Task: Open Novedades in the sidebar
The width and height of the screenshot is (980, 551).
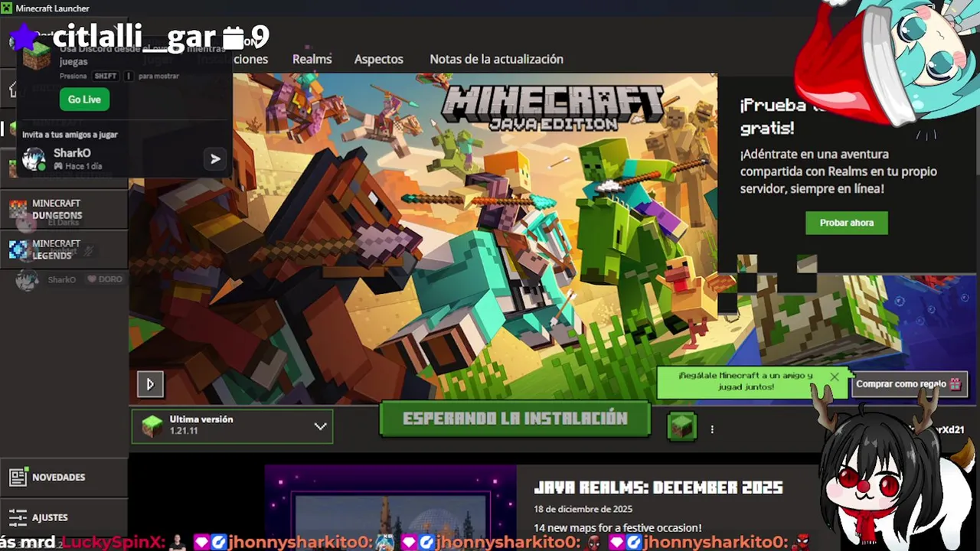Action: (x=64, y=477)
